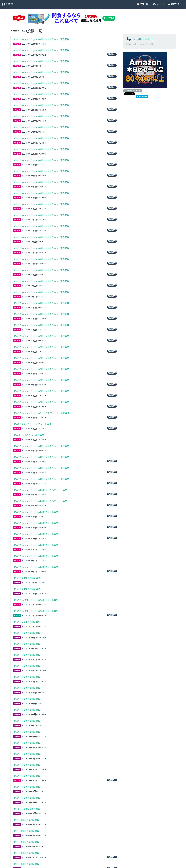The height and width of the screenshot is (868, 186).
Task: Click the proteus user profile icon
Action: pos(128,39)
